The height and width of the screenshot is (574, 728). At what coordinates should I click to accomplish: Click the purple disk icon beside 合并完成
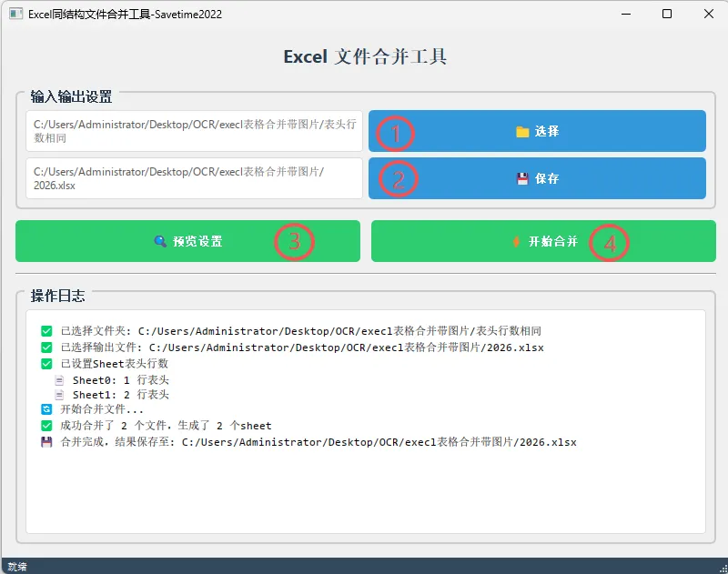pos(46,442)
